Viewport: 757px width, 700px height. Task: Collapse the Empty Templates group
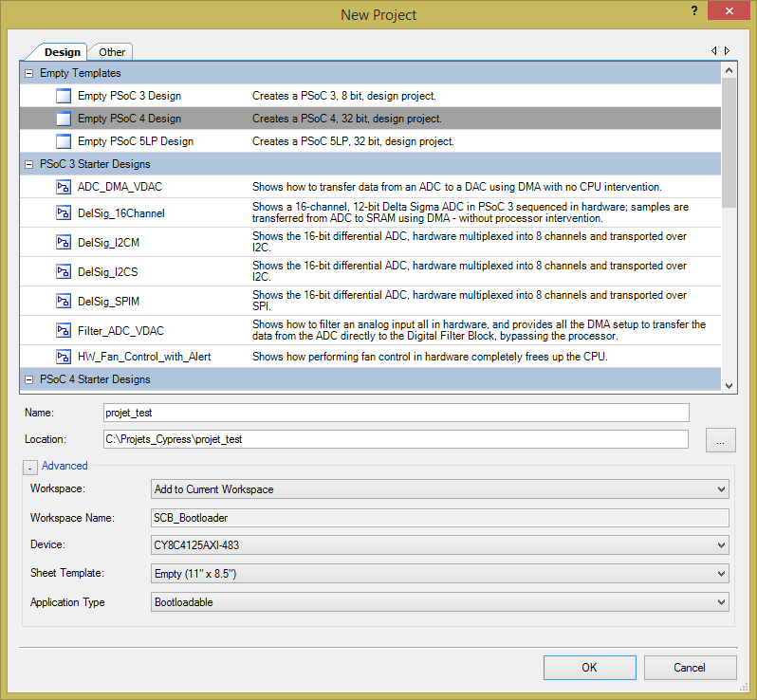[28, 73]
